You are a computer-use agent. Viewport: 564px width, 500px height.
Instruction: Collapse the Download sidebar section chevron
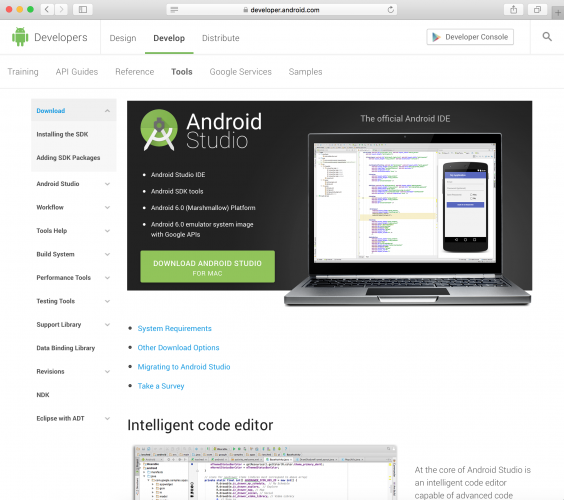tap(107, 111)
